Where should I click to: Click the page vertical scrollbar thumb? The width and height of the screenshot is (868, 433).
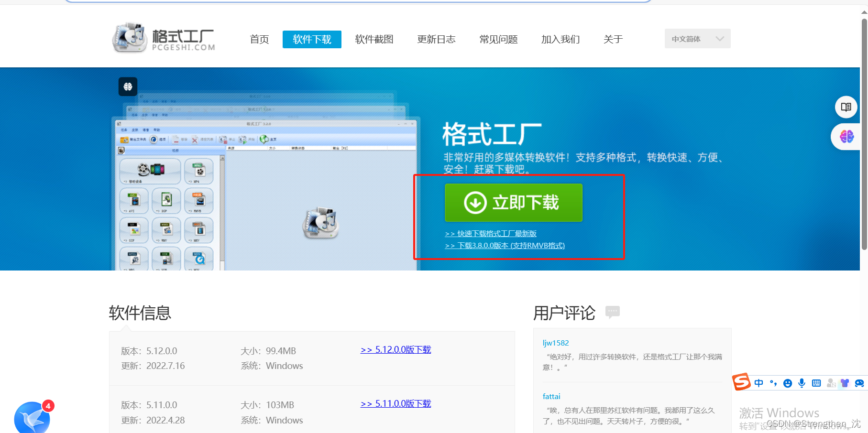(864, 134)
